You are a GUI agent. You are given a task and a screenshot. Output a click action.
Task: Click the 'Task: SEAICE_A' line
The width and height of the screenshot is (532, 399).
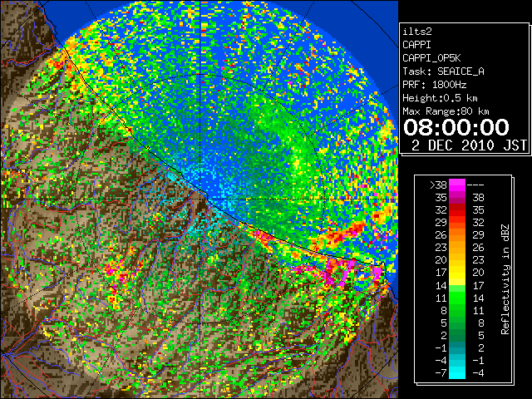coord(443,71)
